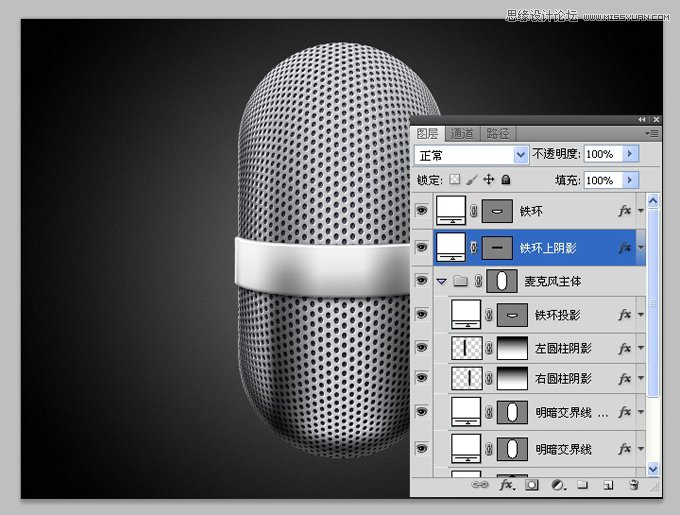The width and height of the screenshot is (680, 515).
Task: Click the fx icon on 铁环投影 layer
Action: tap(624, 314)
